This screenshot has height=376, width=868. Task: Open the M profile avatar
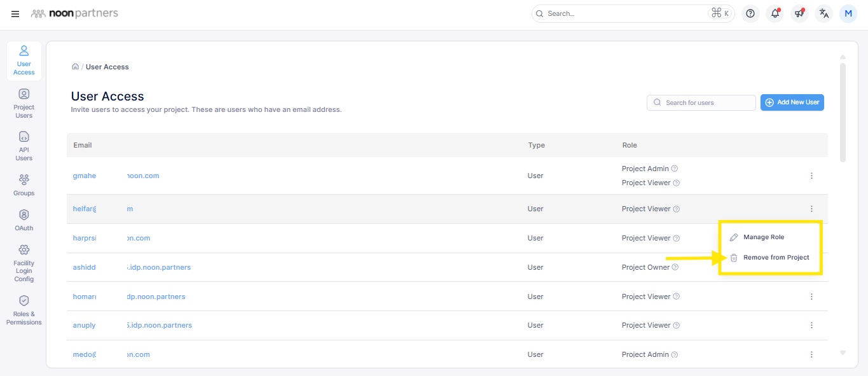[848, 13]
